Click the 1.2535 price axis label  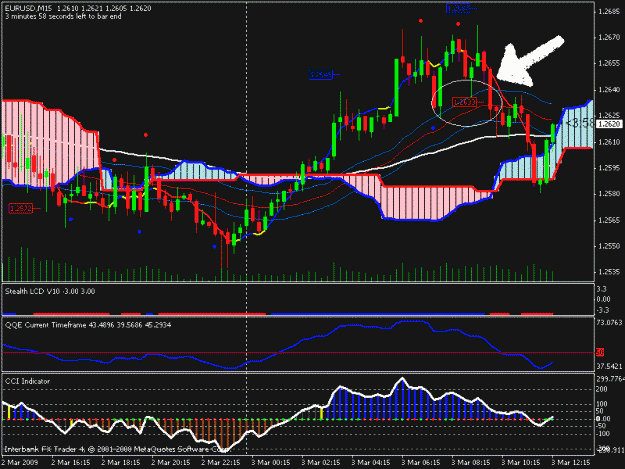coord(609,272)
